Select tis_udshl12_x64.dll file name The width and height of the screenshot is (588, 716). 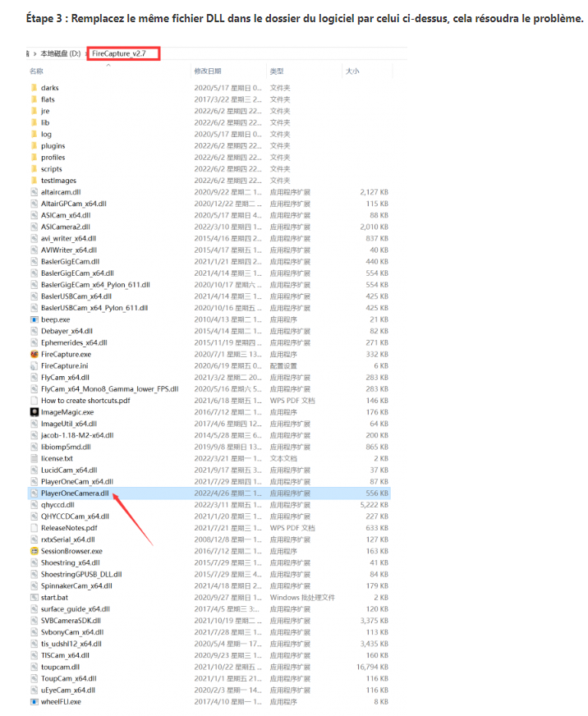click(x=71, y=644)
